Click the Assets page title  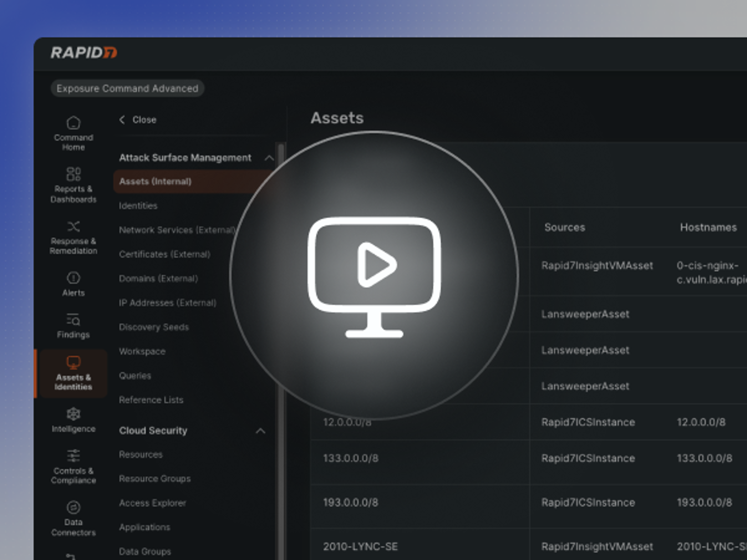(337, 118)
